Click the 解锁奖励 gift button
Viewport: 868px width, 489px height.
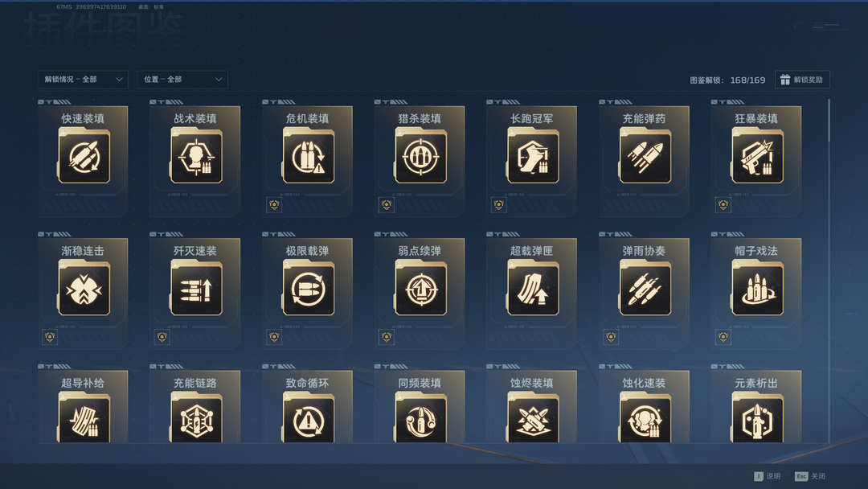(802, 80)
